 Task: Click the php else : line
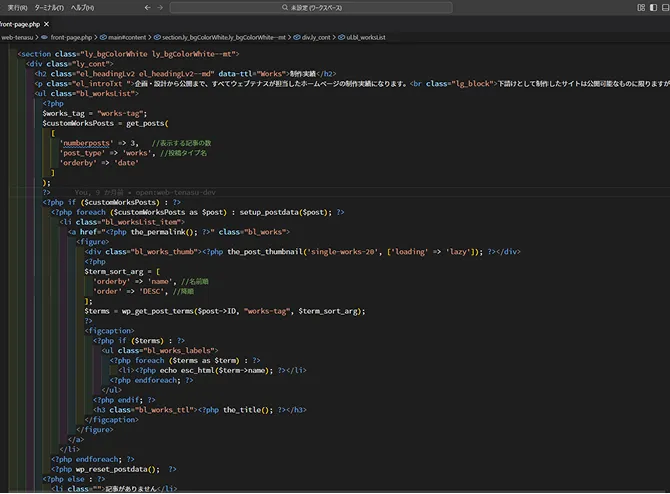pos(73,479)
